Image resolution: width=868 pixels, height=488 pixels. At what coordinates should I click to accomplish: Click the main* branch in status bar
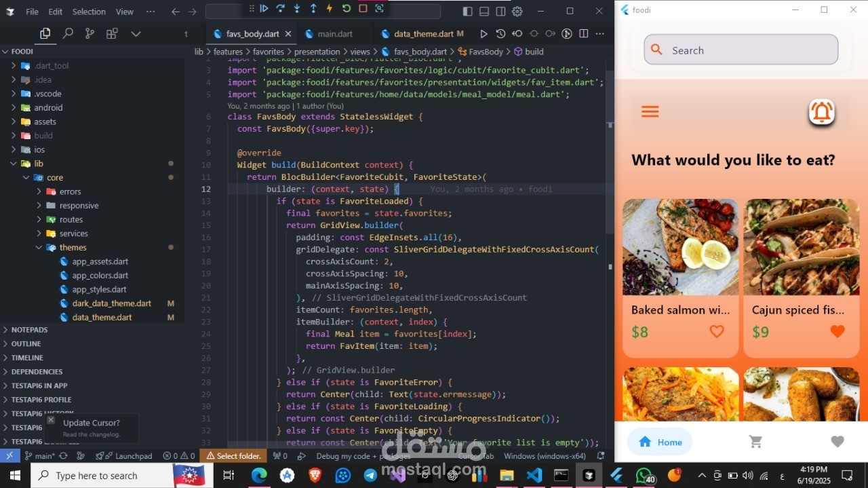tap(40, 456)
